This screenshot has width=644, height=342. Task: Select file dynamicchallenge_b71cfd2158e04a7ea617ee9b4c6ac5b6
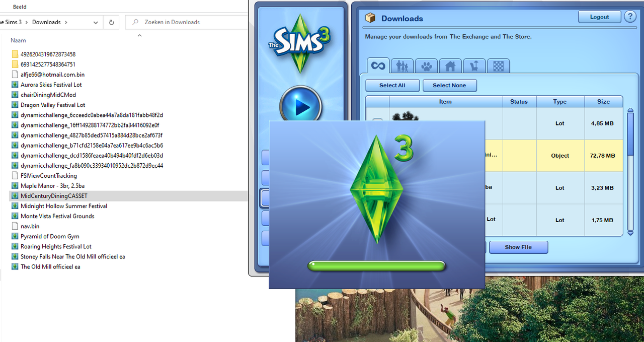[92, 145]
